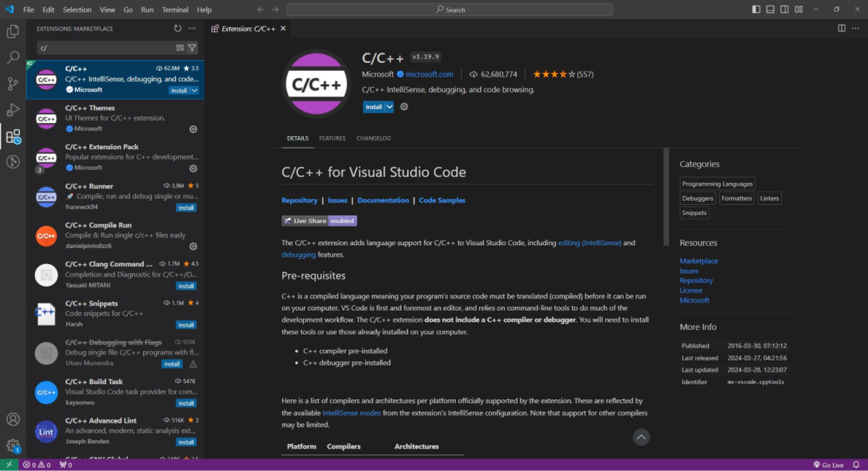
Task: Open the Search view in the activity bar
Action: (x=12, y=58)
